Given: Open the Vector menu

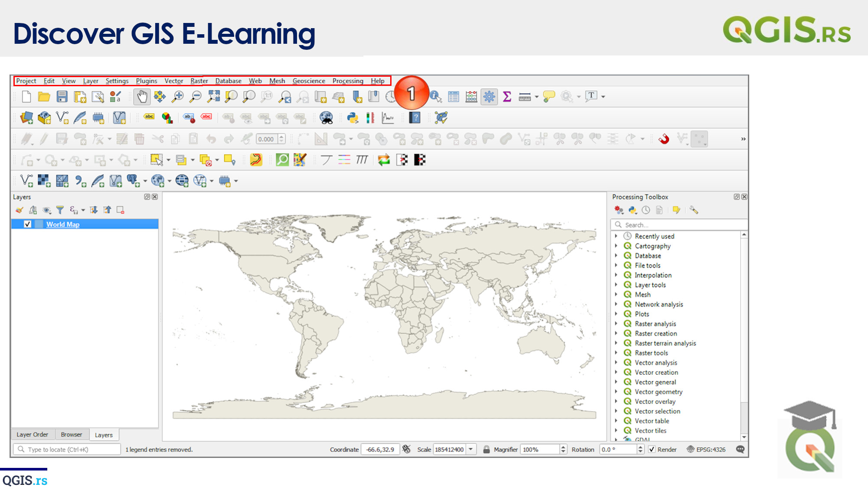Looking at the screenshot, I should 173,81.
